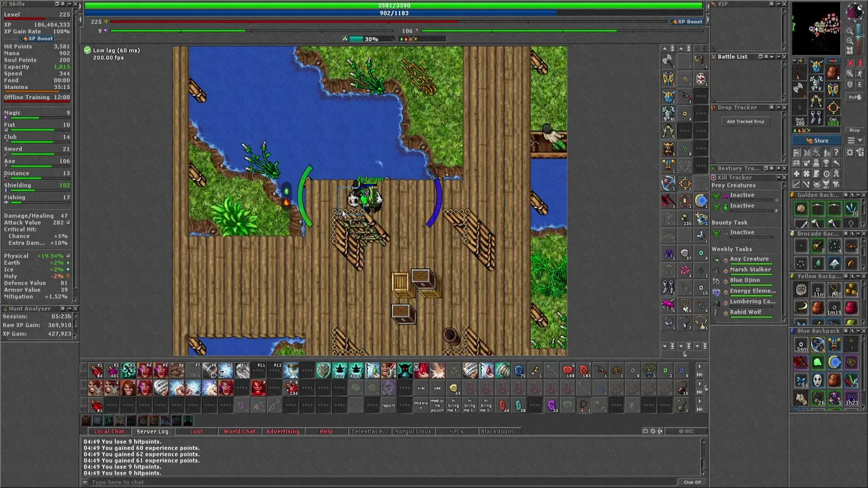
Task: Select the Marsh Stalker weekly task
Action: click(750, 270)
